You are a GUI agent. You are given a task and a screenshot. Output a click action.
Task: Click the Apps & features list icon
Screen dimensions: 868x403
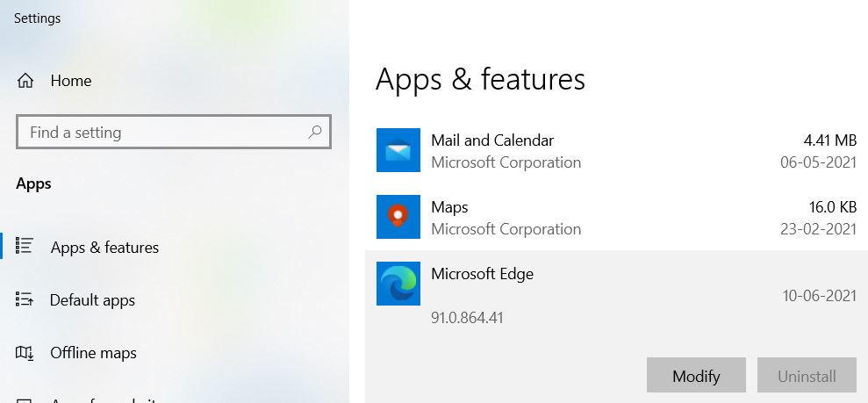[x=25, y=246]
